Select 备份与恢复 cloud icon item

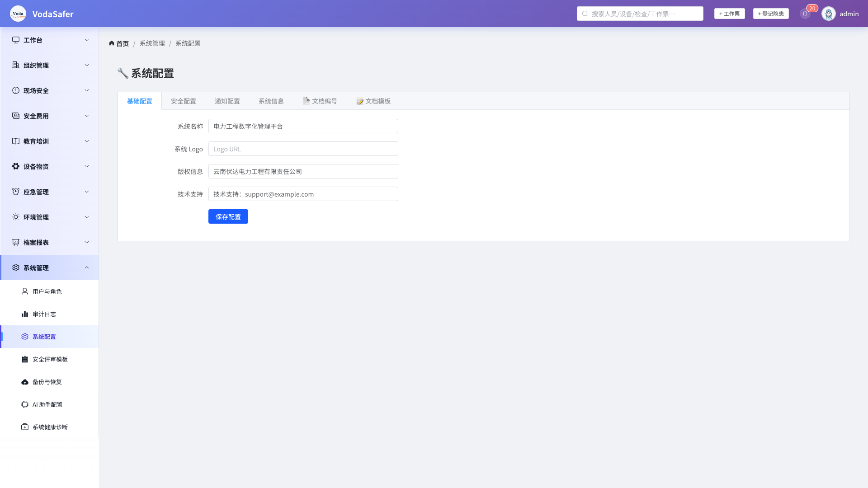49,382
